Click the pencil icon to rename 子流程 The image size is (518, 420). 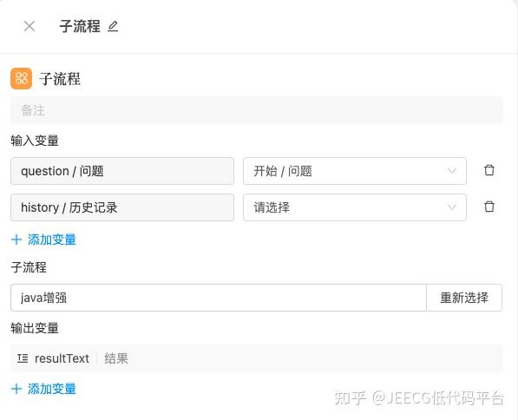pos(113,26)
